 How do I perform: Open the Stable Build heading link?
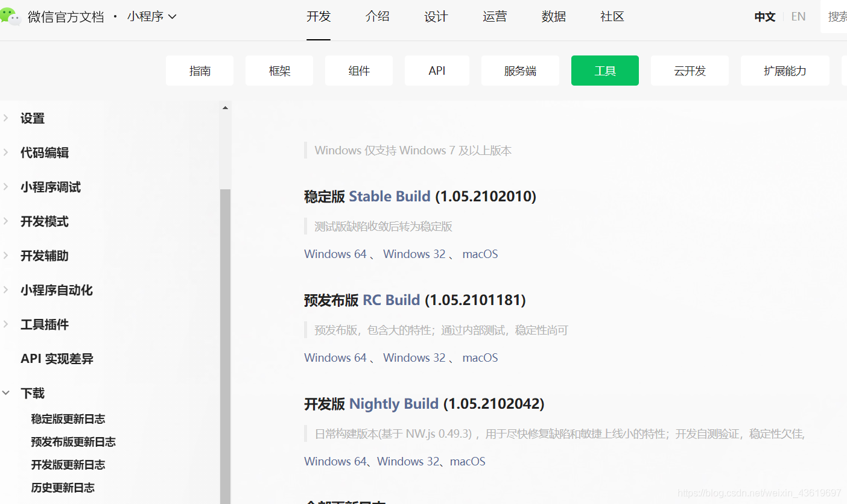(x=390, y=197)
